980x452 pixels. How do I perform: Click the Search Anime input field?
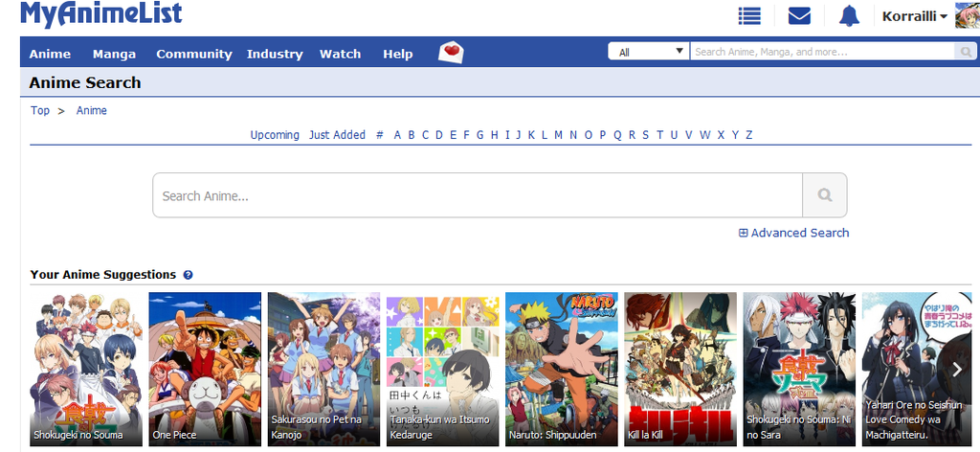(478, 195)
